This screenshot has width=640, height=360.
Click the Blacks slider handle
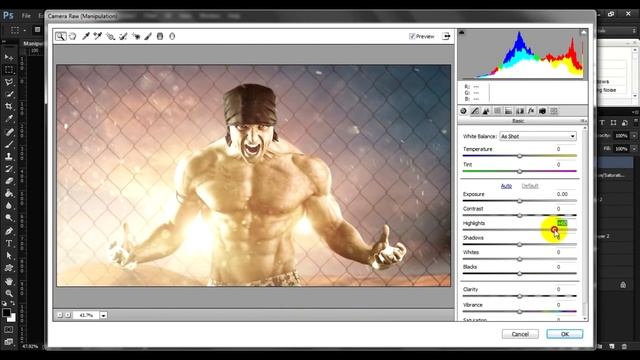520,274
